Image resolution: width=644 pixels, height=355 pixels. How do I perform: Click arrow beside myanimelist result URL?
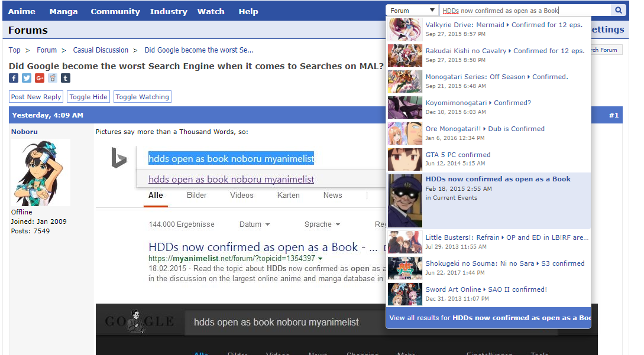click(320, 259)
